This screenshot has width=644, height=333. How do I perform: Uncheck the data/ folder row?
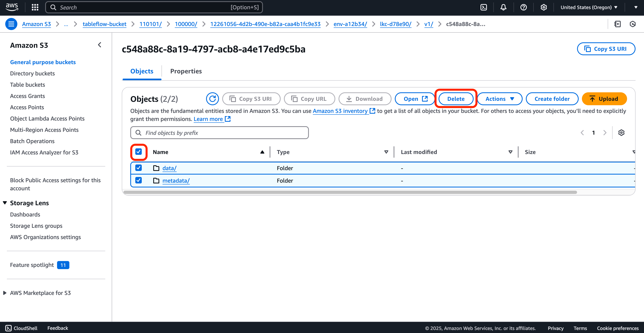tap(139, 168)
